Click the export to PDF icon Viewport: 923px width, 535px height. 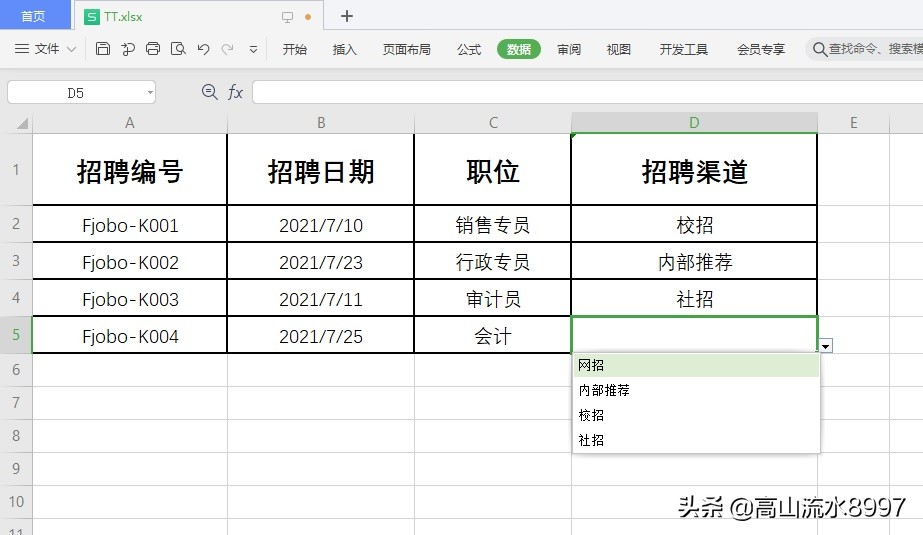pos(128,49)
